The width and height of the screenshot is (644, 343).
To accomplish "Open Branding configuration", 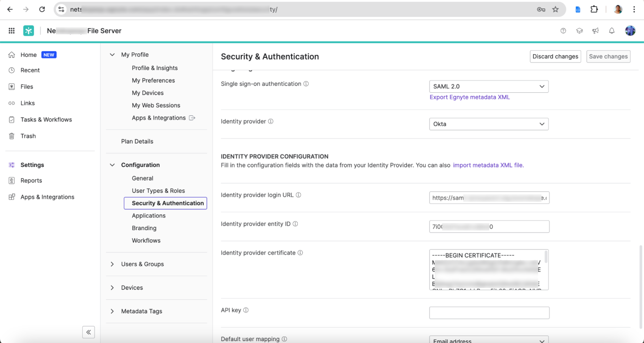I will (144, 228).
